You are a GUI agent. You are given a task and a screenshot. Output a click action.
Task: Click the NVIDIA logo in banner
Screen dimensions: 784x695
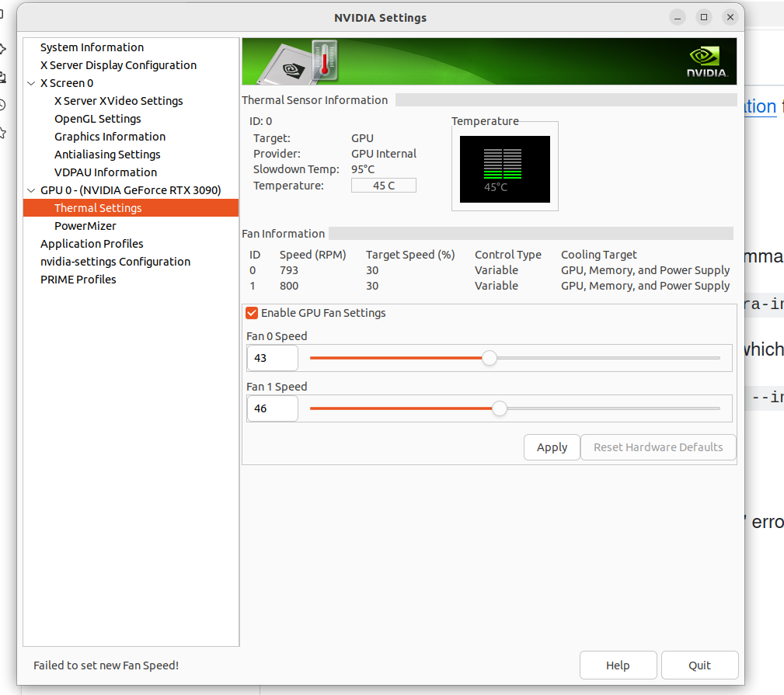click(x=706, y=62)
